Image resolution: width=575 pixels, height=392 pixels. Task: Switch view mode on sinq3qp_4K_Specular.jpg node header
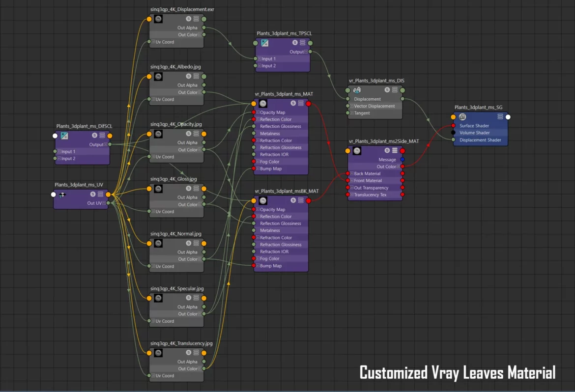point(196,298)
